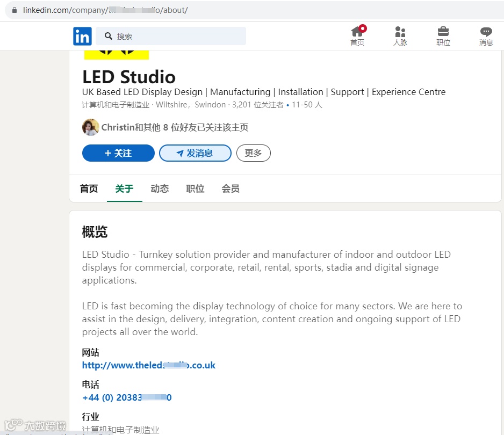Click 'Christin和其他 8 位好友已关注该主页' text
The width and height of the screenshot is (504, 435).
tap(175, 127)
